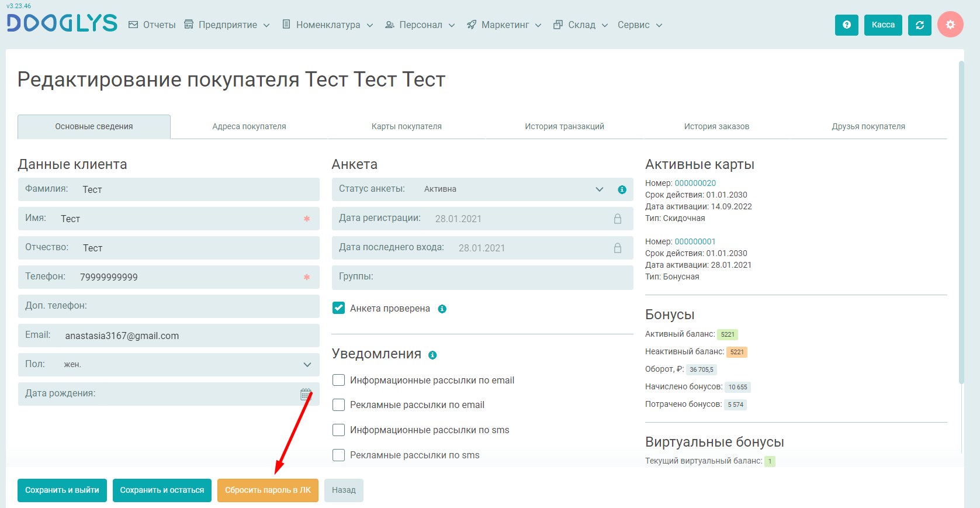
Task: Click the lock icon in Дата регистрации
Action: (618, 219)
